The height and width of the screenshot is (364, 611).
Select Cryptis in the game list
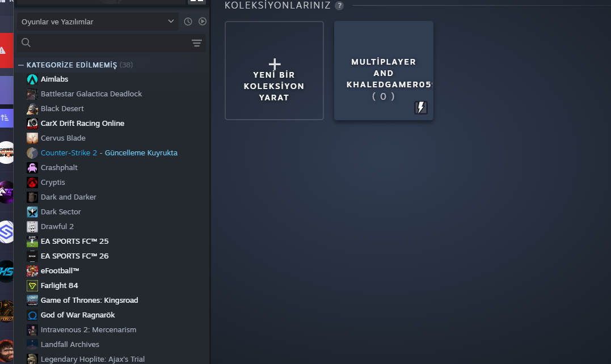click(53, 183)
